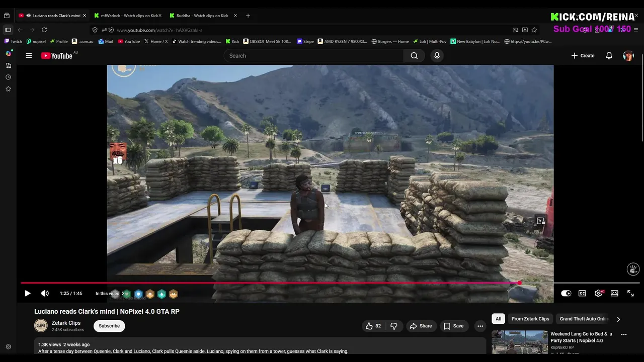The image size is (644, 362).
Task: Open more actions menu beside Save
Action: tap(480, 326)
